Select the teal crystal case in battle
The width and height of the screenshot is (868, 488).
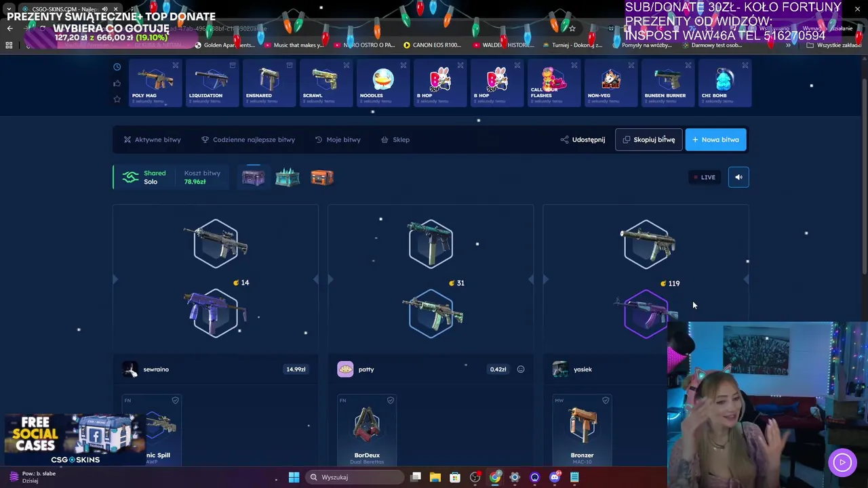(288, 178)
